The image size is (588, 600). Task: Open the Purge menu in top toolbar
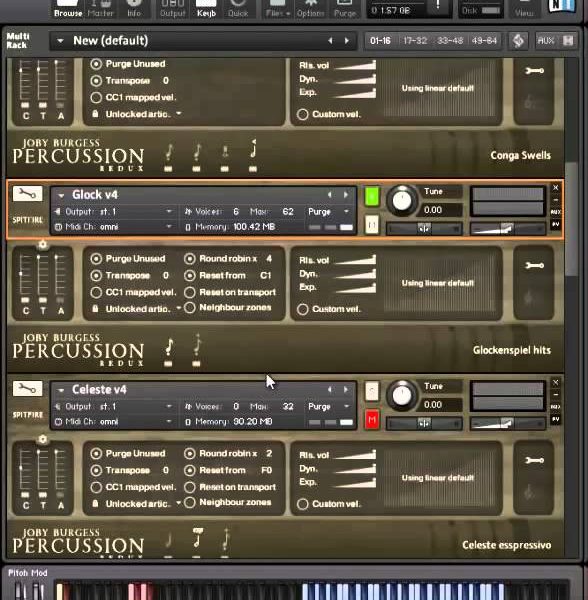[345, 9]
